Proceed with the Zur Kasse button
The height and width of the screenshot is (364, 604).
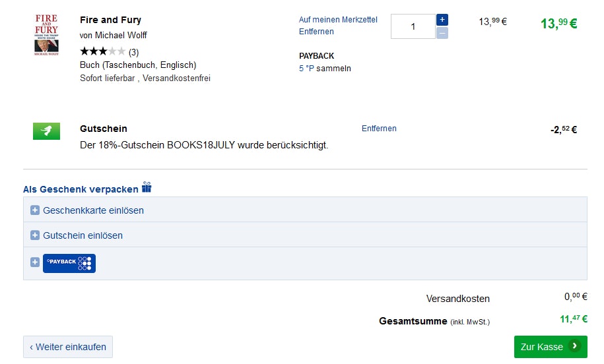(x=543, y=347)
